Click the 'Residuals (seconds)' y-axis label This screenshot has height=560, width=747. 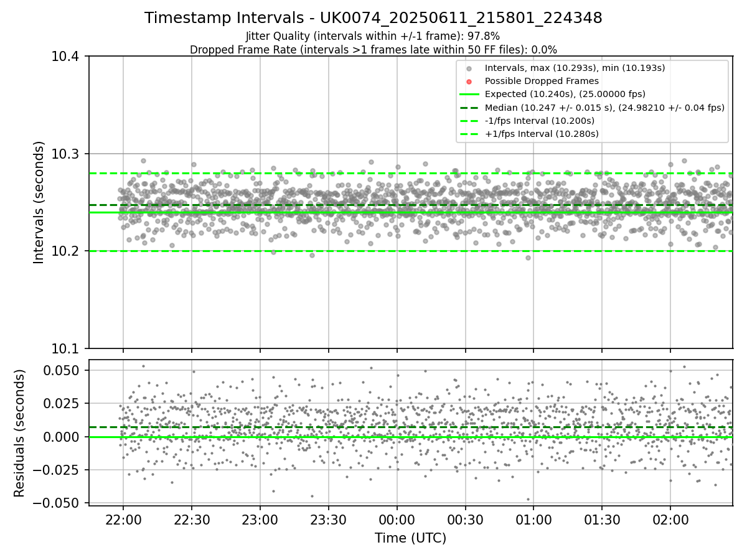20,433
